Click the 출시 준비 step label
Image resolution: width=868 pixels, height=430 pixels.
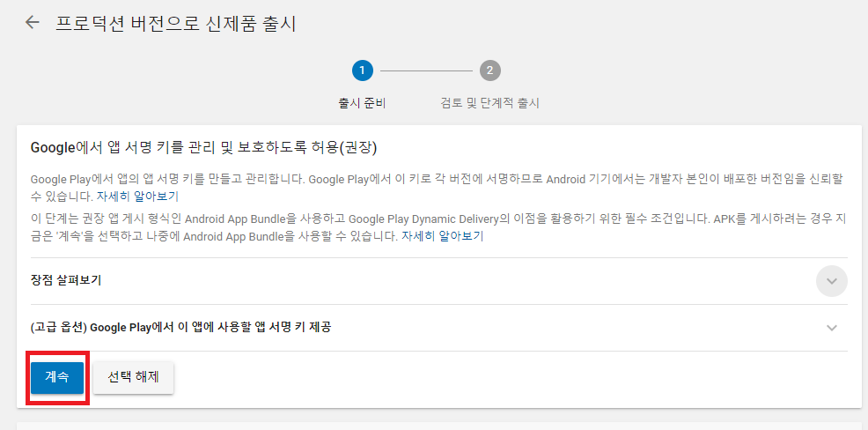[x=362, y=103]
